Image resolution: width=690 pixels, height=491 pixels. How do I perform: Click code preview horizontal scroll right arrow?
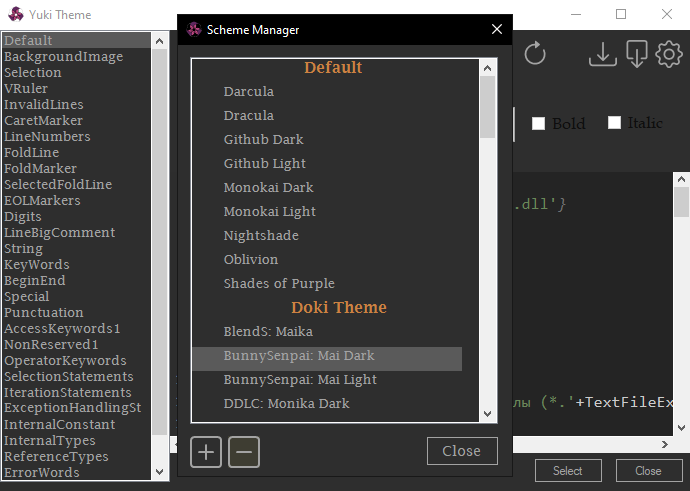click(x=664, y=444)
